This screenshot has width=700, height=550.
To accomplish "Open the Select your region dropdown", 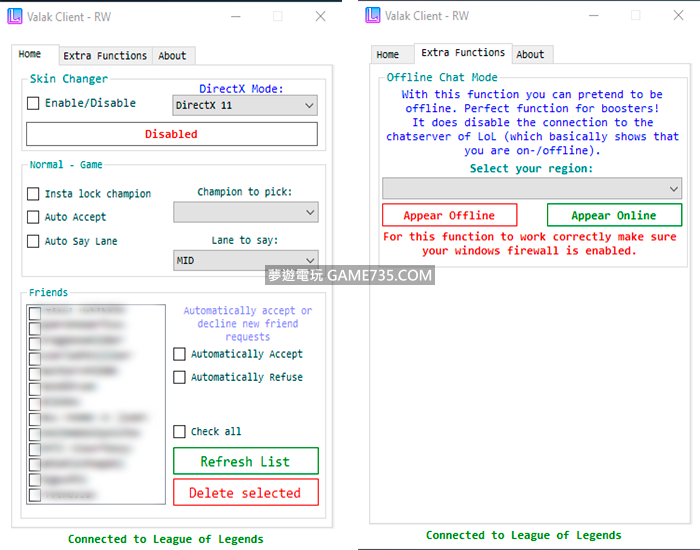I will 532,189.
